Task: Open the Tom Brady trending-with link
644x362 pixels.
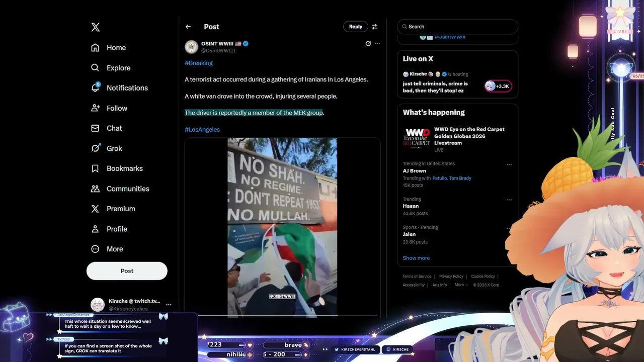Action: click(x=460, y=178)
